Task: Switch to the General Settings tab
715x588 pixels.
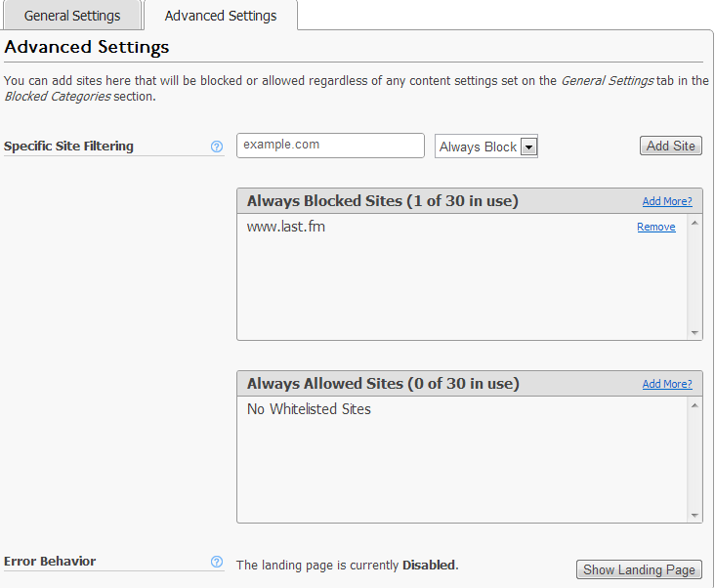Action: click(72, 16)
